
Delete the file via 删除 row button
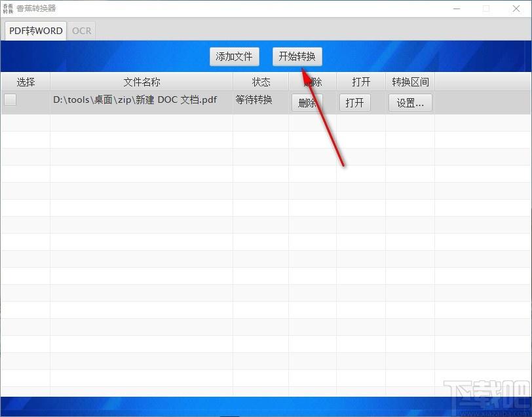(x=307, y=103)
